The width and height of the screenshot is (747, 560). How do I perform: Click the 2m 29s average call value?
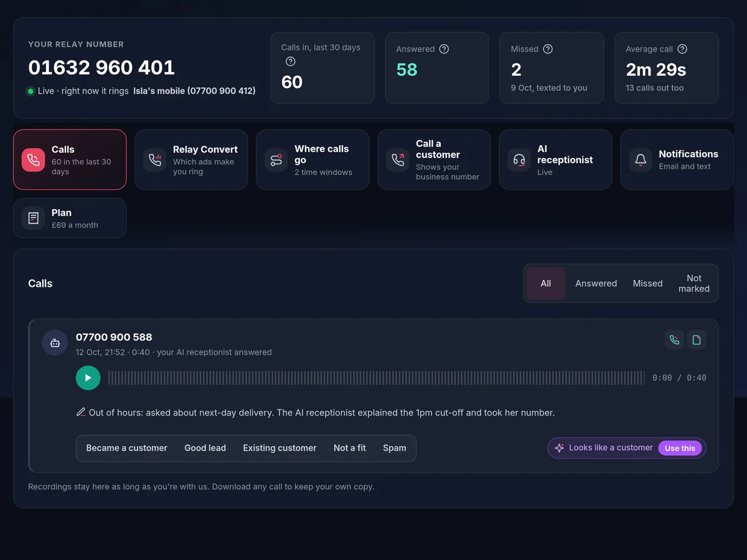click(x=656, y=70)
